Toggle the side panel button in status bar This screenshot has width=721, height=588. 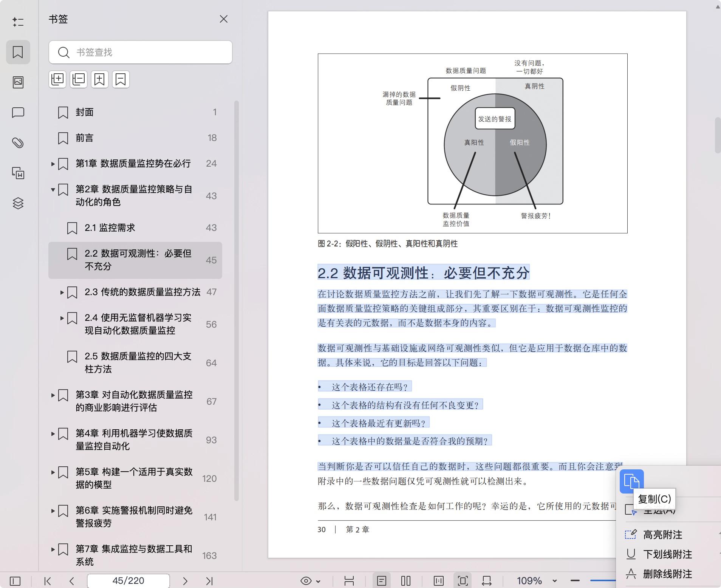coord(15,581)
